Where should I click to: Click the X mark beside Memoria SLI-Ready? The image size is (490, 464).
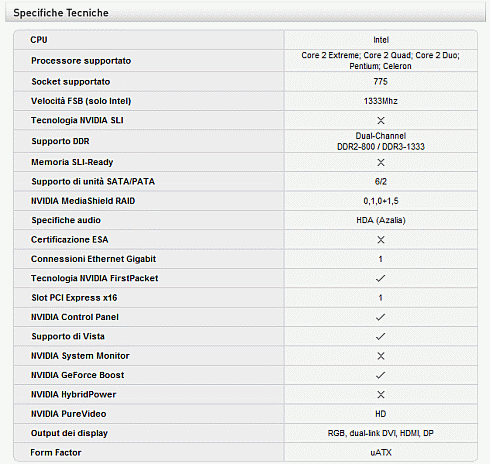tap(381, 162)
